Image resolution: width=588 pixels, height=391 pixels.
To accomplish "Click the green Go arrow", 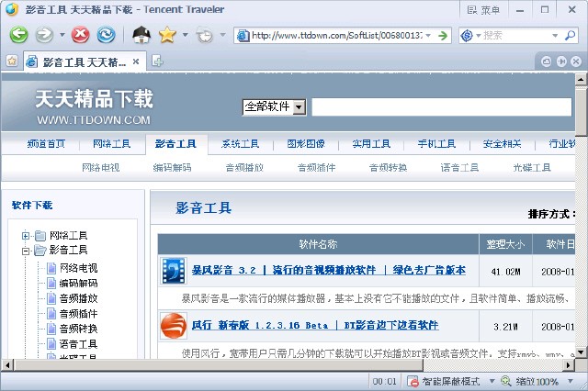I will pos(443,36).
